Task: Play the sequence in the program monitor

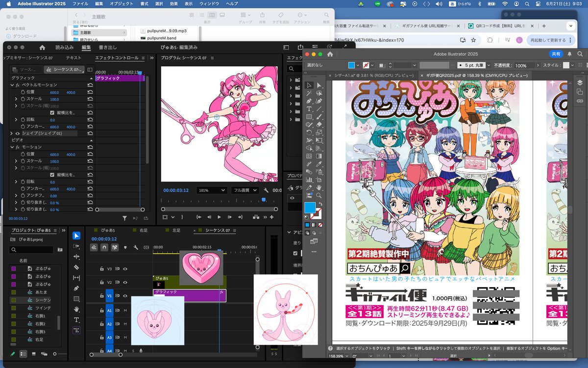Action: (x=219, y=217)
